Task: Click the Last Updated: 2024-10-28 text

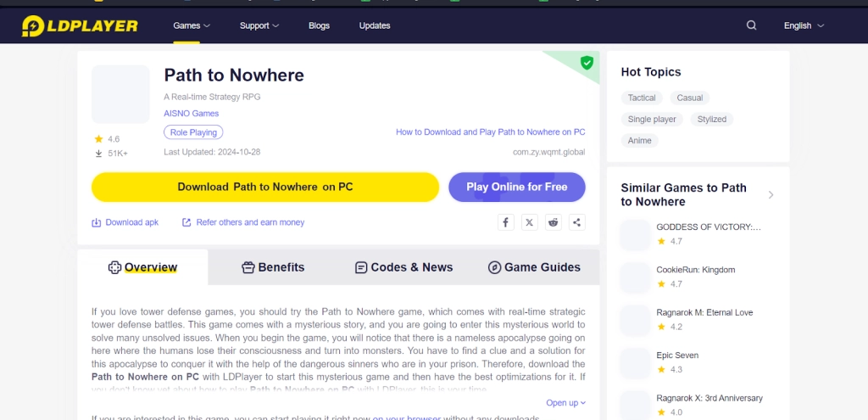Action: [212, 152]
